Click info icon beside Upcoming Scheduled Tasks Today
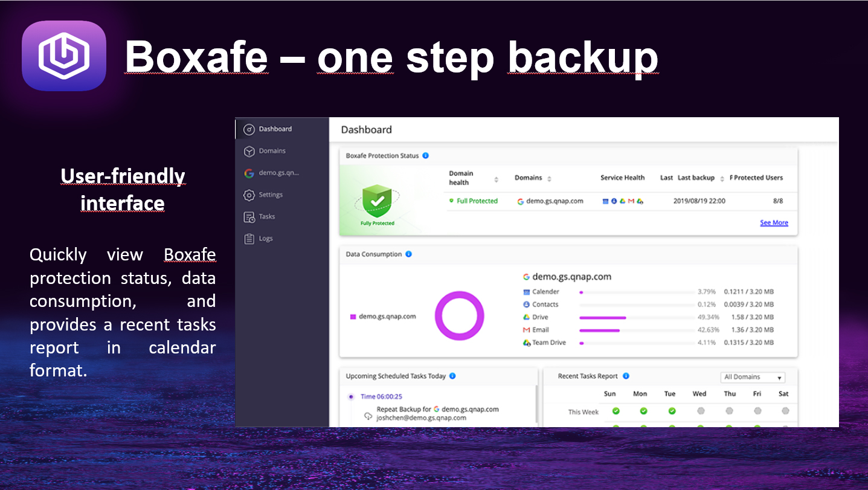This screenshot has height=490, width=868. pyautogui.click(x=452, y=376)
